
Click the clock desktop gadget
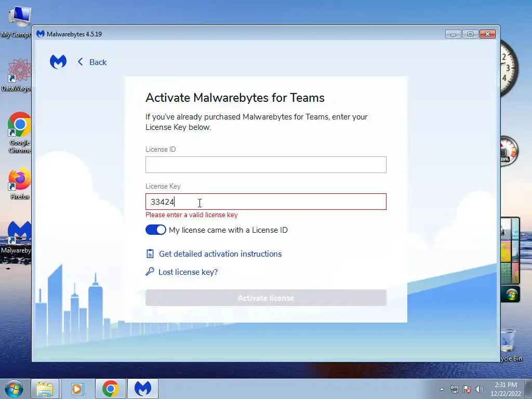508,68
